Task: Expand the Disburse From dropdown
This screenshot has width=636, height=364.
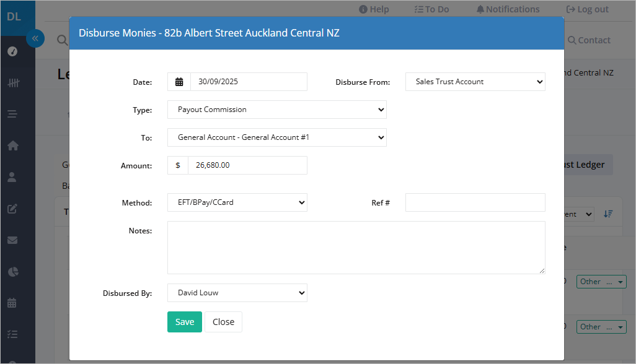Action: tap(475, 82)
